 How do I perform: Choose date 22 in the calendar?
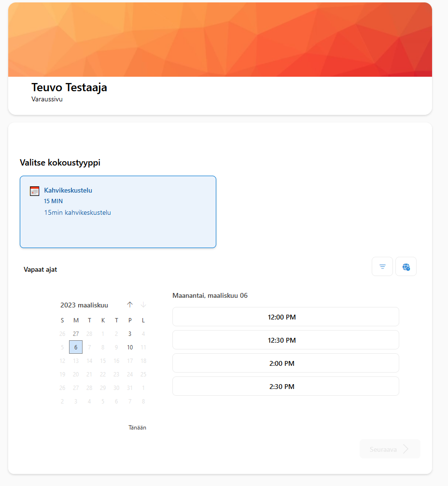pos(103,374)
